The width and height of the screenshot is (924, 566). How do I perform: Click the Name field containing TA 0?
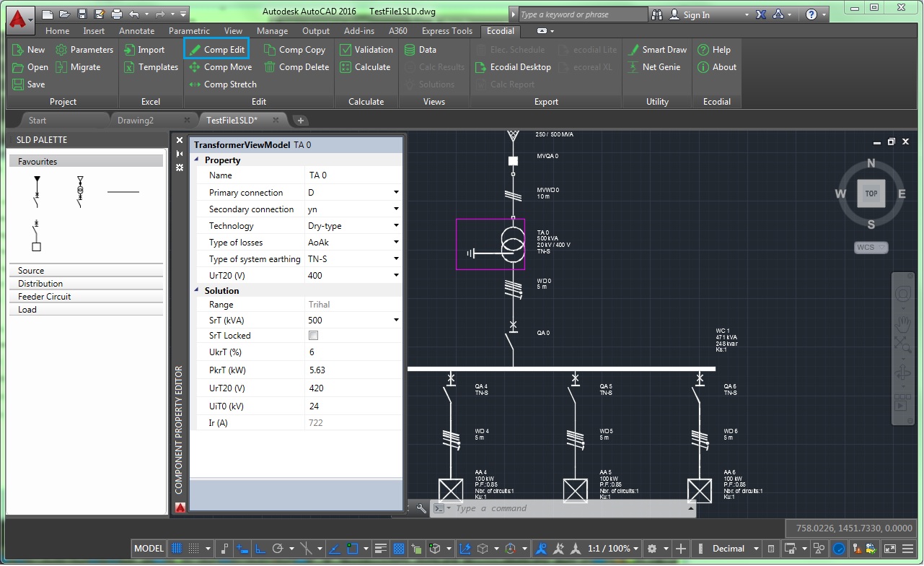(353, 175)
